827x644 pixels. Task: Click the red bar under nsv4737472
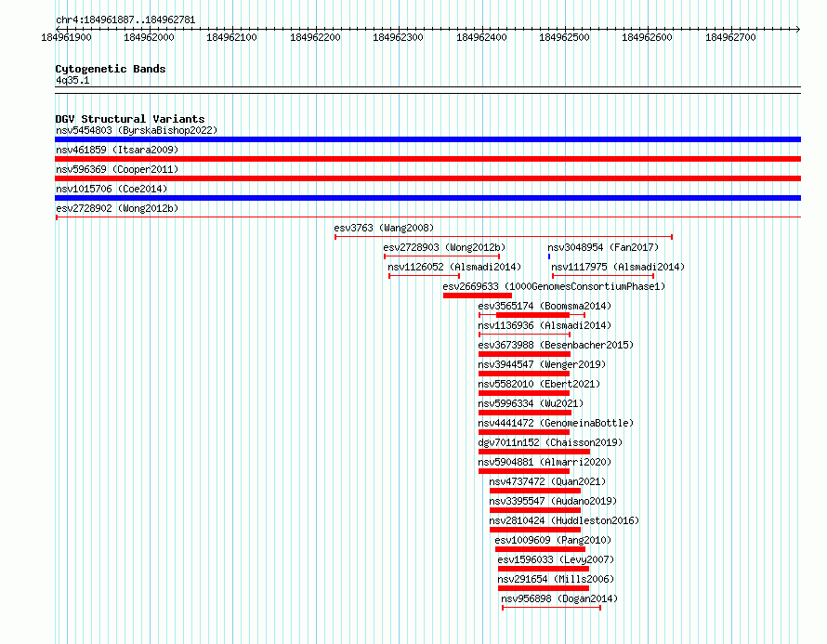535,491
